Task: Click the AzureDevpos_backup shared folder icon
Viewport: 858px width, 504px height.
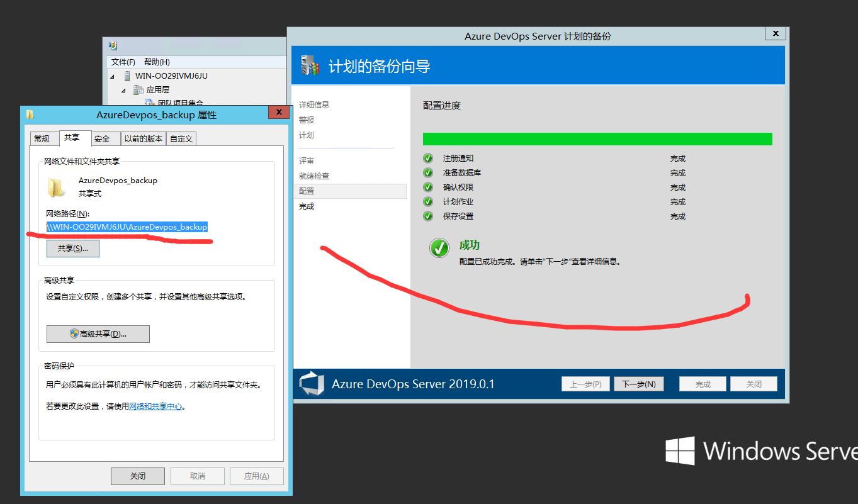Action: point(57,187)
